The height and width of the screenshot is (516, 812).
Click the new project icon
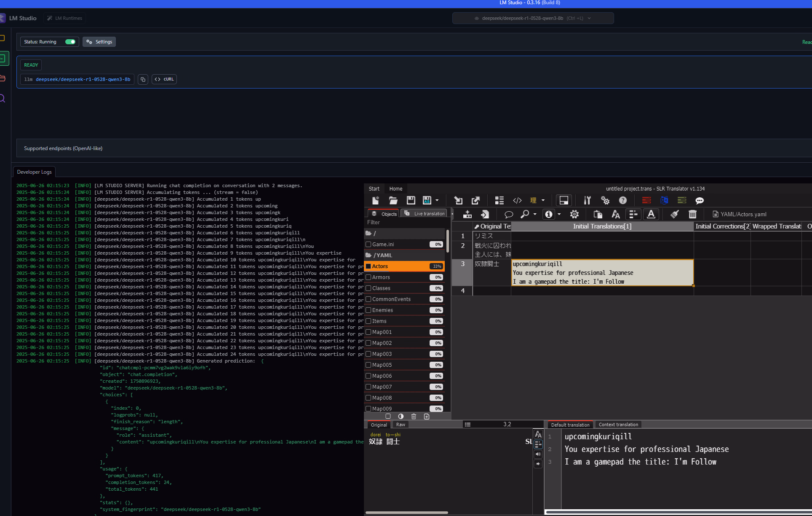point(375,201)
